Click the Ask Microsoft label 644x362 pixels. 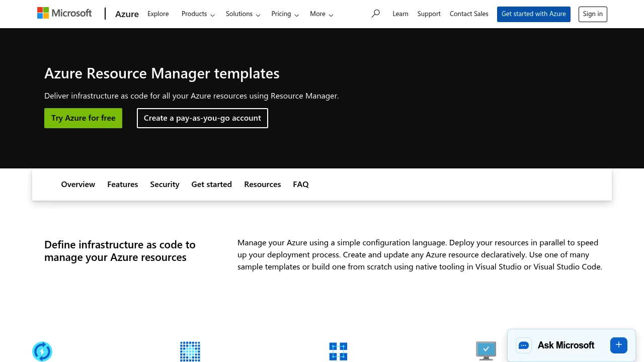coord(566,345)
